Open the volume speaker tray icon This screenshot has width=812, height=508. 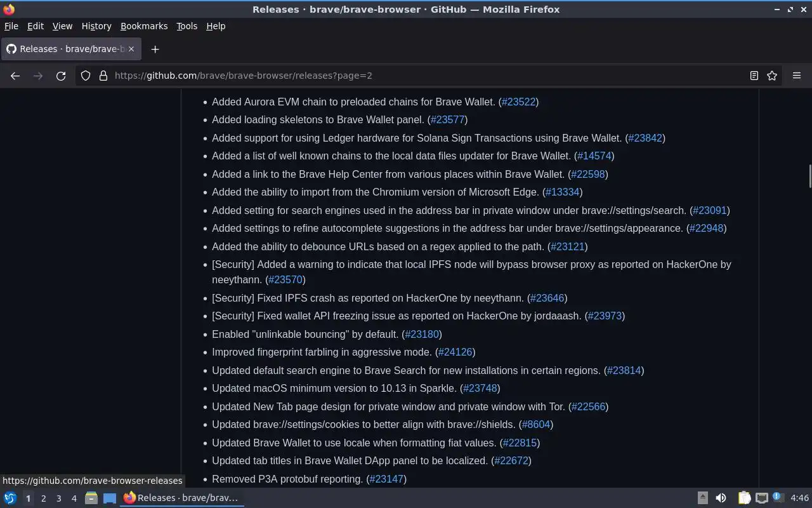721,498
